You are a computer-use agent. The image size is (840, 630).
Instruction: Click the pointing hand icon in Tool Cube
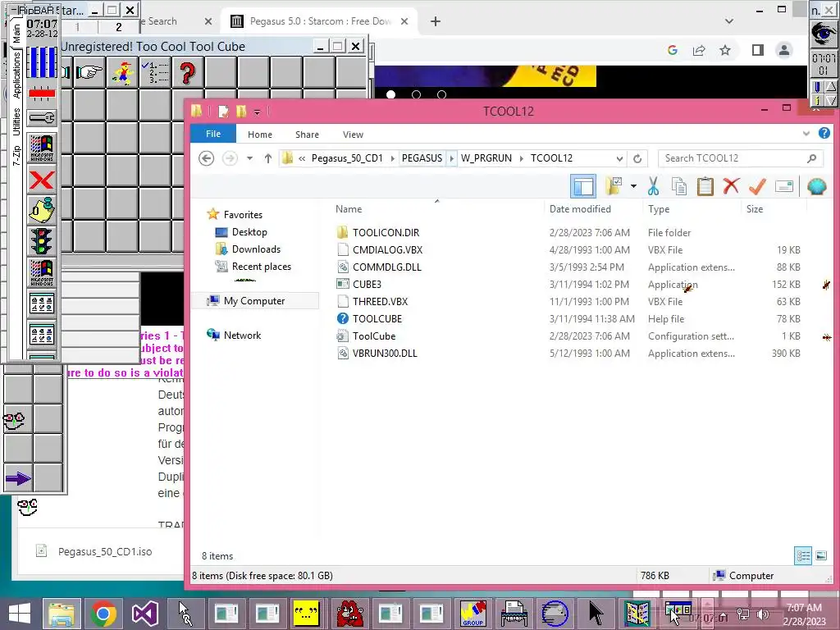[x=89, y=72]
